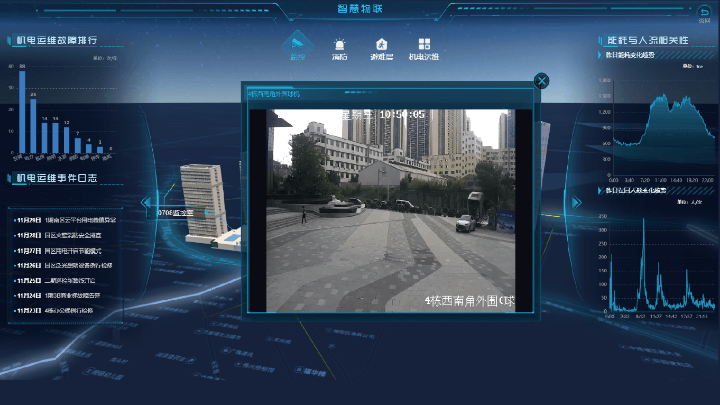Open the 消防 fire alarm icon
720x405 pixels.
pyautogui.click(x=341, y=46)
